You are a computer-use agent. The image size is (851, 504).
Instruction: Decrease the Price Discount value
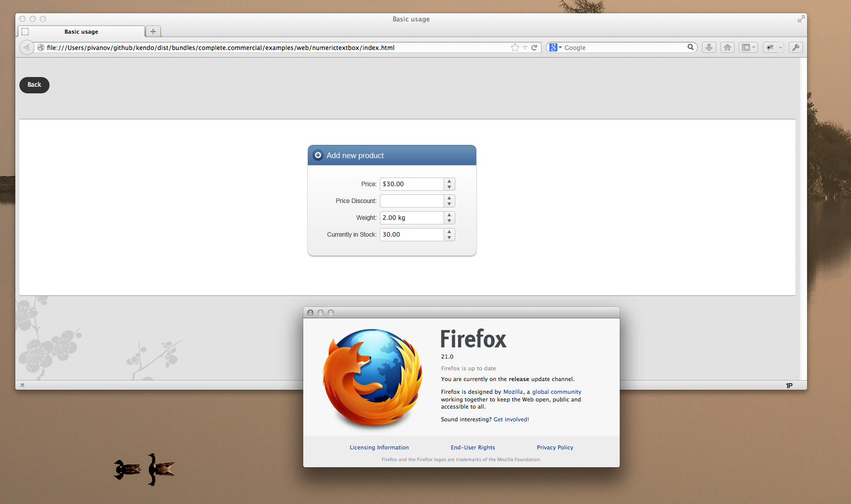(449, 204)
